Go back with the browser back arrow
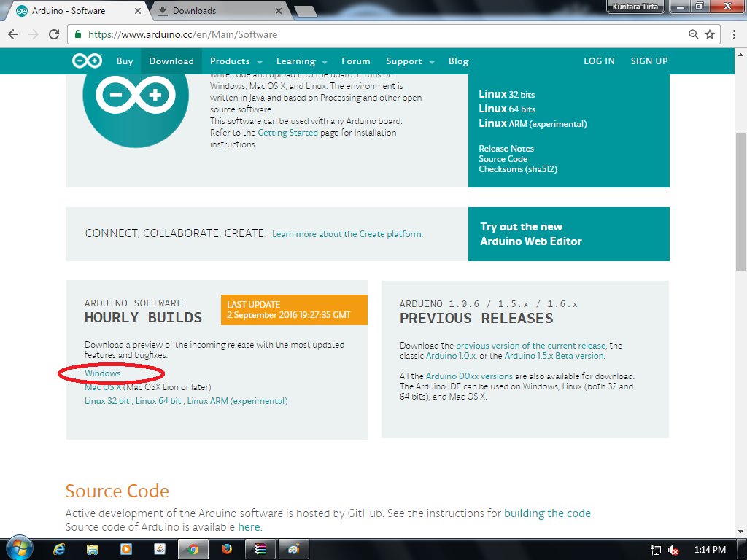The height and width of the screenshot is (560, 747). point(13,34)
